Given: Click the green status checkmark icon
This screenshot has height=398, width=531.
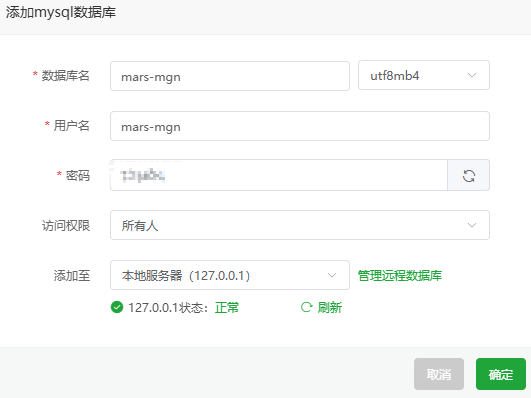Looking at the screenshot, I should pos(117,307).
